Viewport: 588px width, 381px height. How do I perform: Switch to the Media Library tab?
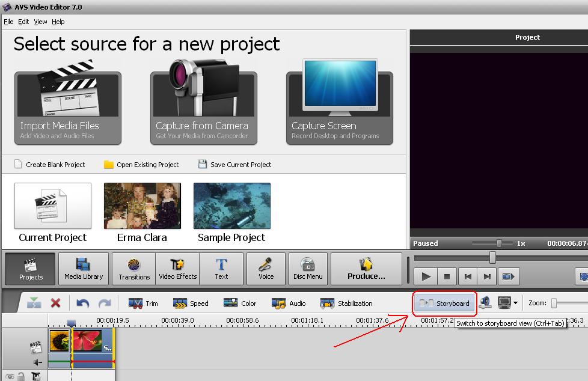point(84,269)
